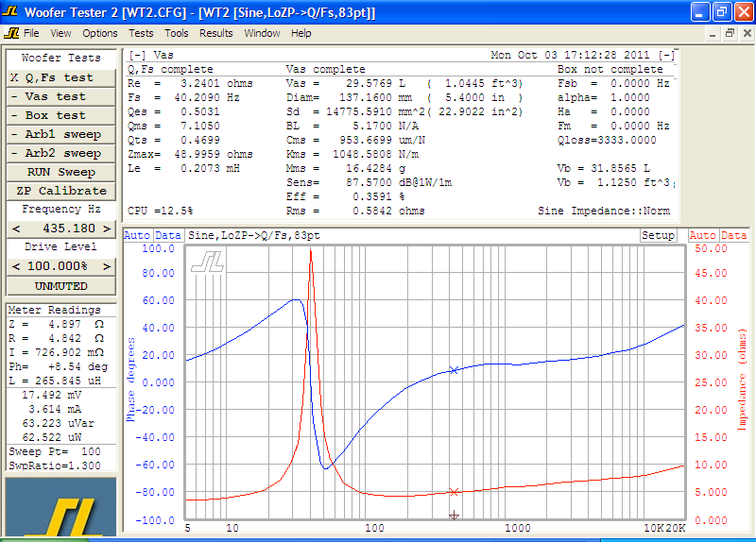The width and height of the screenshot is (756, 542).
Task: Run the Q,Fs test
Action: click(x=61, y=77)
